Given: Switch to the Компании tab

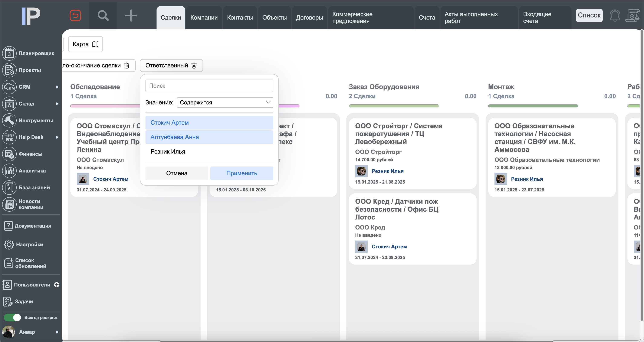Looking at the screenshot, I should coord(204,17).
